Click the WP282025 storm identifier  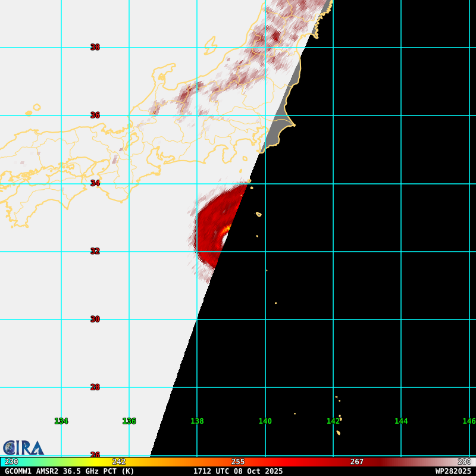click(453, 471)
